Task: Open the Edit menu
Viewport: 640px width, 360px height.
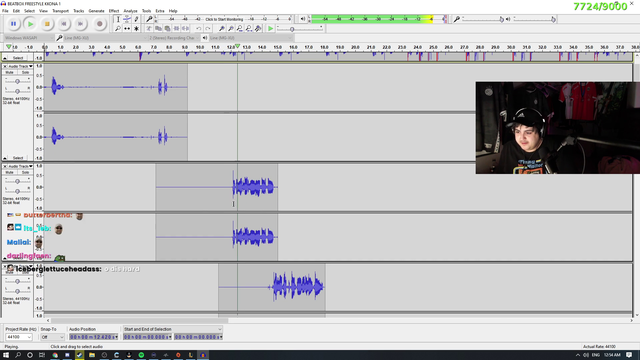Action: click(16, 11)
